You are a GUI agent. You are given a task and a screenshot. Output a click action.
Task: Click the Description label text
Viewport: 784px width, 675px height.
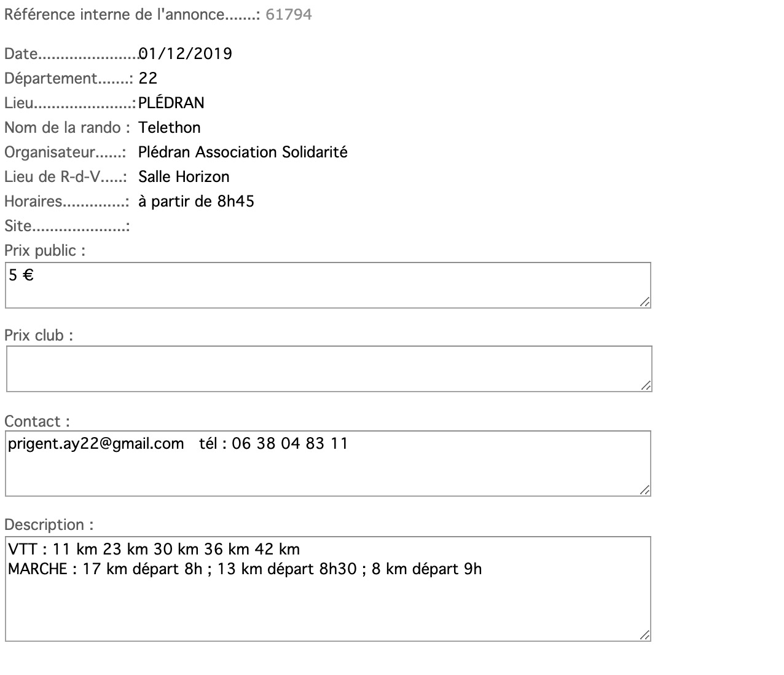tap(49, 525)
